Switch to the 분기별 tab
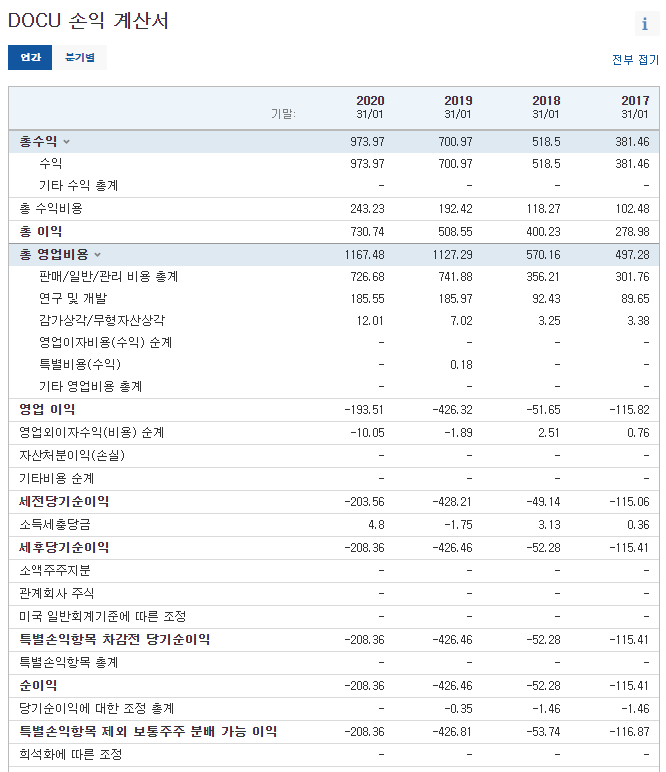This screenshot has width=666, height=772. click(x=80, y=57)
